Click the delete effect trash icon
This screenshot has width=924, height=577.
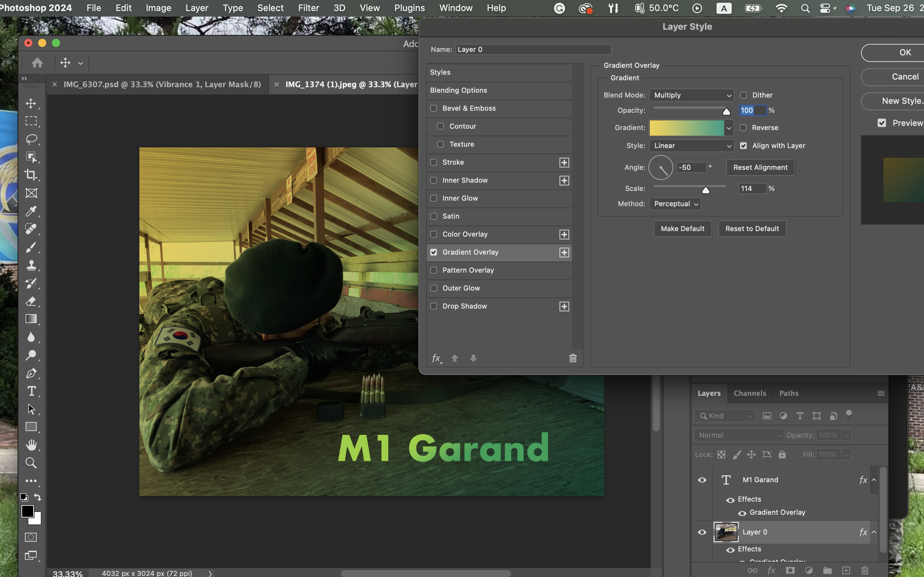coord(573,358)
